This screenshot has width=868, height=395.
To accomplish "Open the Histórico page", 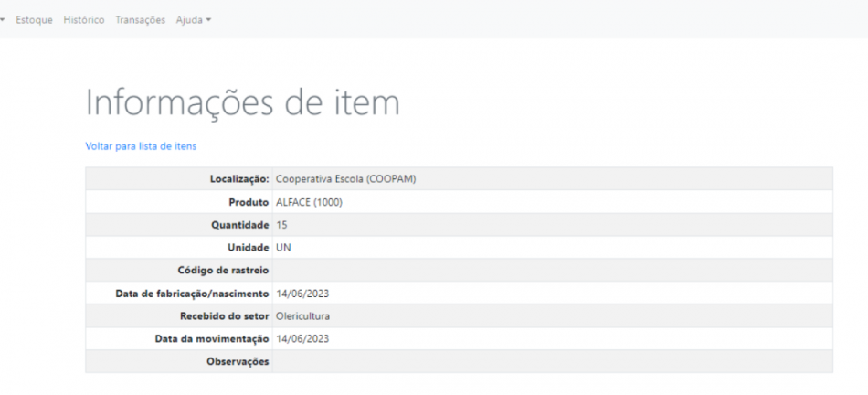I will click(83, 20).
